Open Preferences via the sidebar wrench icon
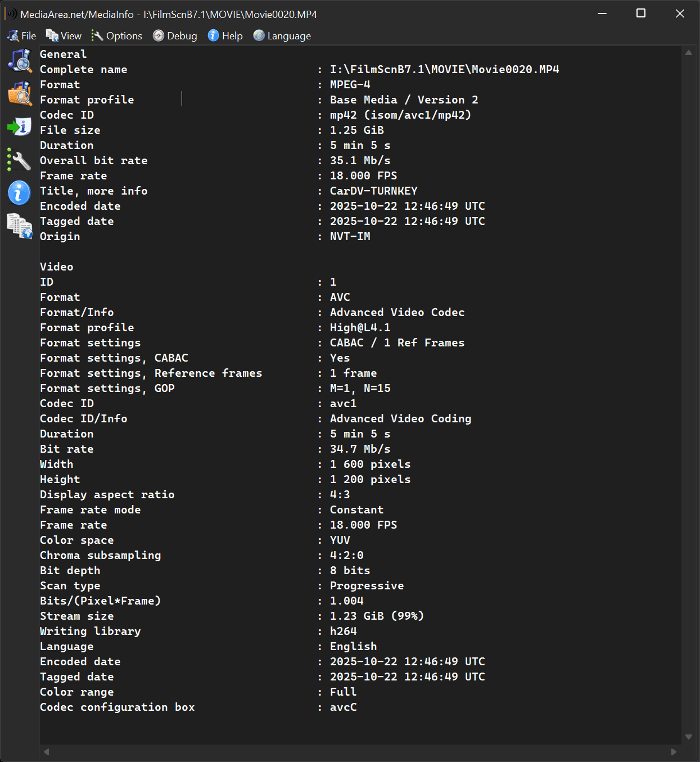This screenshot has height=762, width=700. point(20,160)
